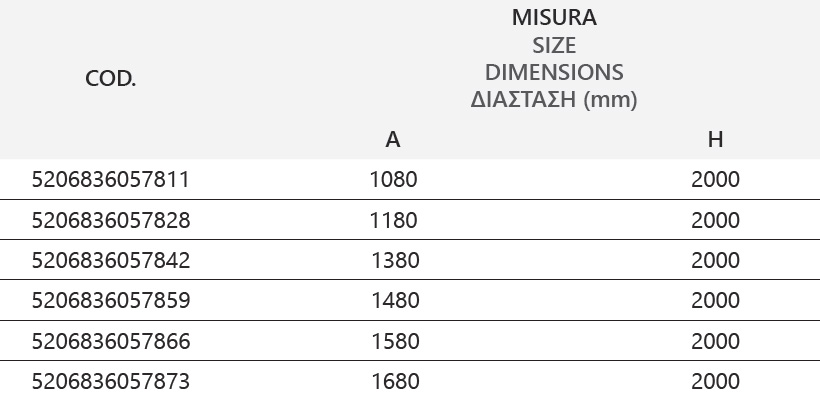The width and height of the screenshot is (820, 396).
Task: Select product code 5206836057811
Action: tap(110, 179)
